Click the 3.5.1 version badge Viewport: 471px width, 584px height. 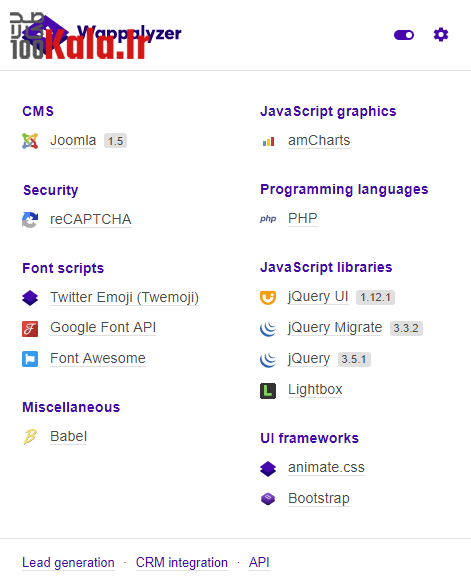(x=354, y=359)
